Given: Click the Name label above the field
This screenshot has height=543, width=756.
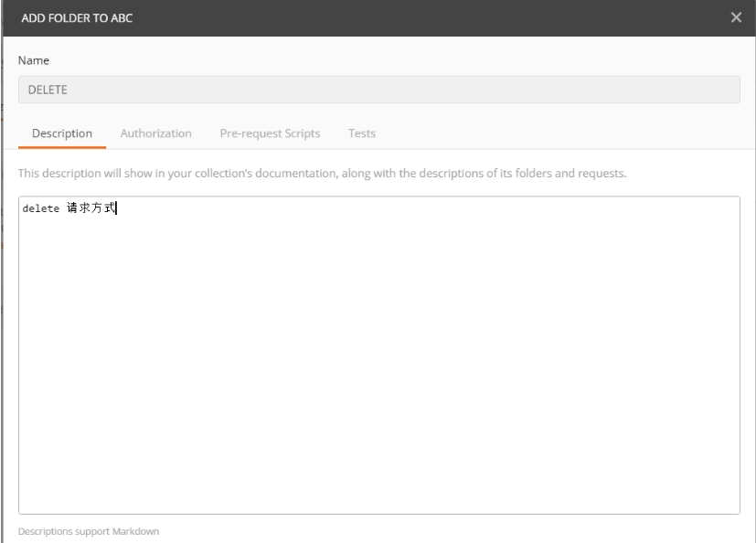Looking at the screenshot, I should (x=35, y=60).
